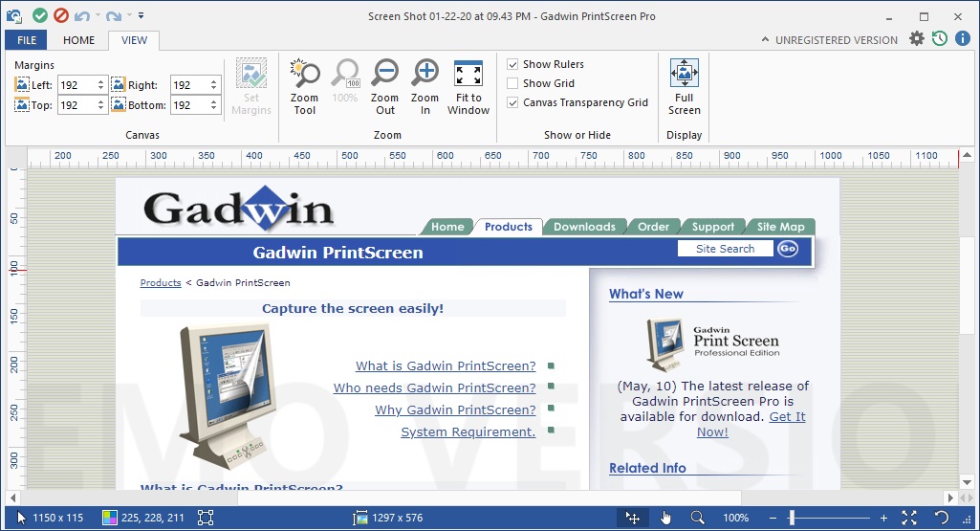Click the rotate/reset icon in status bar
The height and width of the screenshot is (531, 980).
coord(941,518)
